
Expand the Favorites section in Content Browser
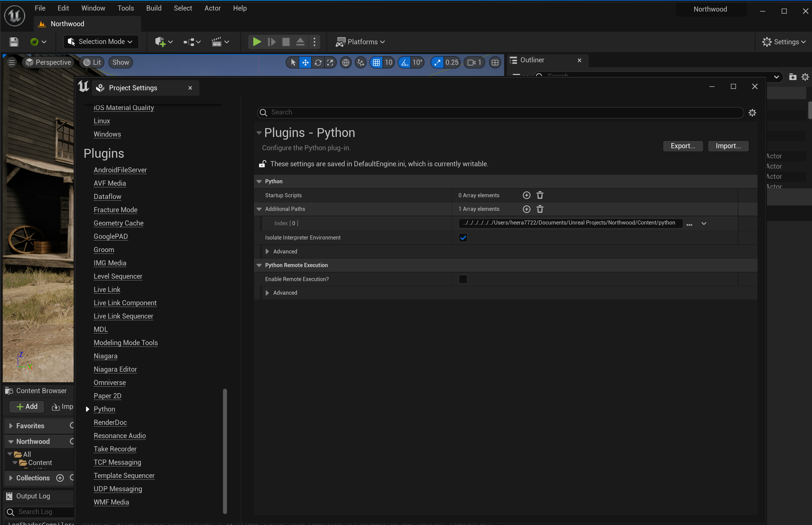click(x=11, y=426)
